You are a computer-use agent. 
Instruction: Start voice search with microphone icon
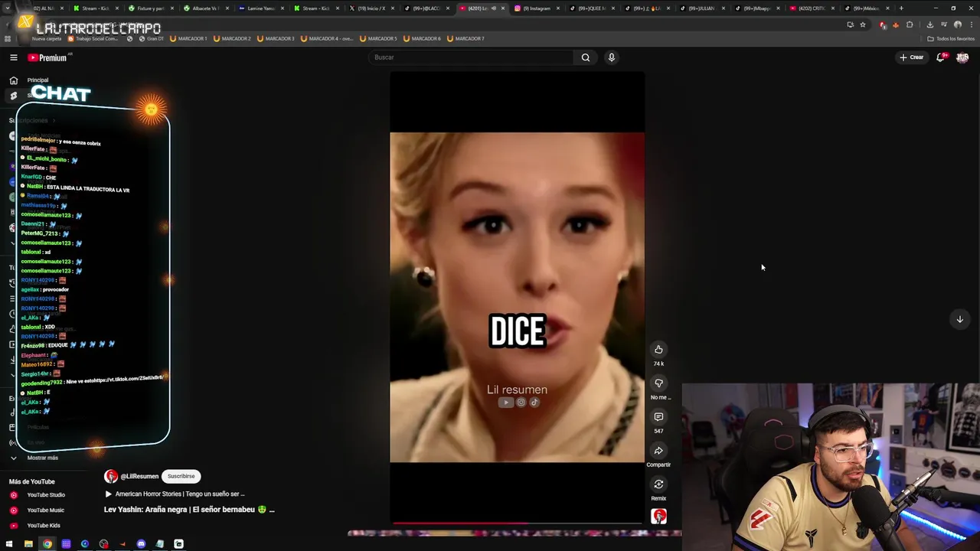612,57
